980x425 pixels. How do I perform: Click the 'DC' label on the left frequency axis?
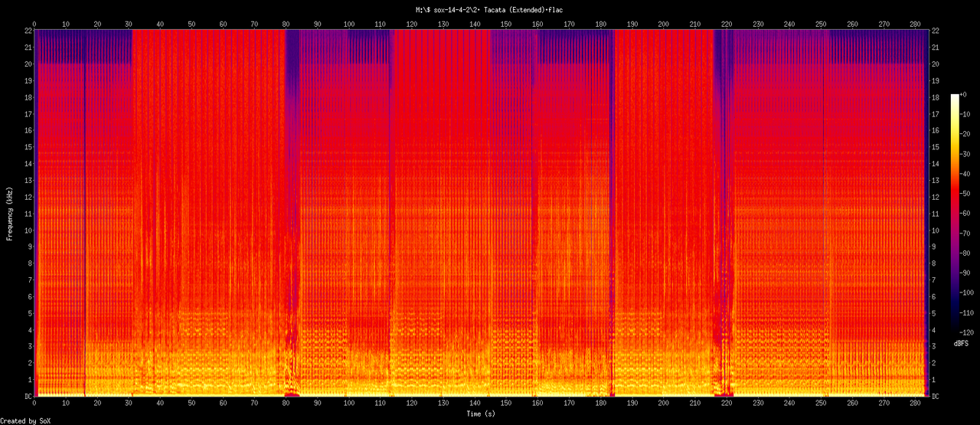(x=28, y=397)
